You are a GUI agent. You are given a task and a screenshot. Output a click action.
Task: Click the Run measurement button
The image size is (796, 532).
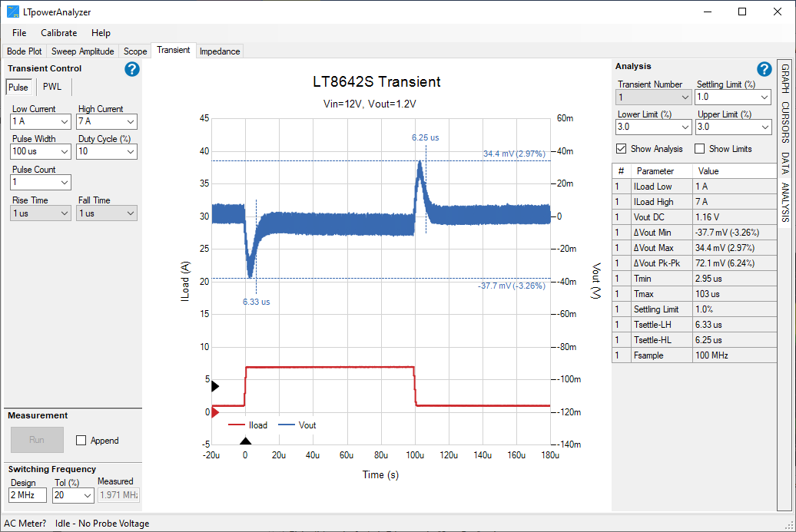tap(37, 440)
